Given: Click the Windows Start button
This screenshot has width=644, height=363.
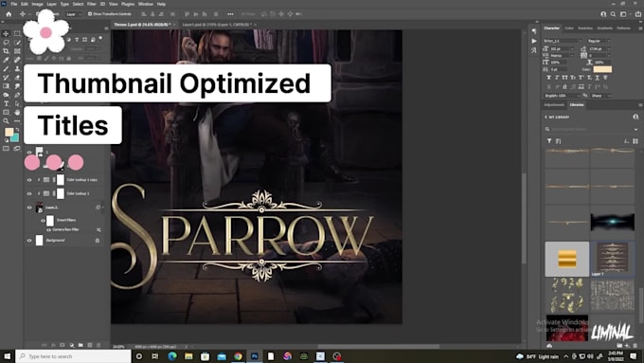Looking at the screenshot, I should (7, 356).
